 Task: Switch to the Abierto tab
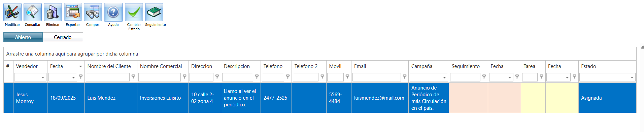point(23,37)
